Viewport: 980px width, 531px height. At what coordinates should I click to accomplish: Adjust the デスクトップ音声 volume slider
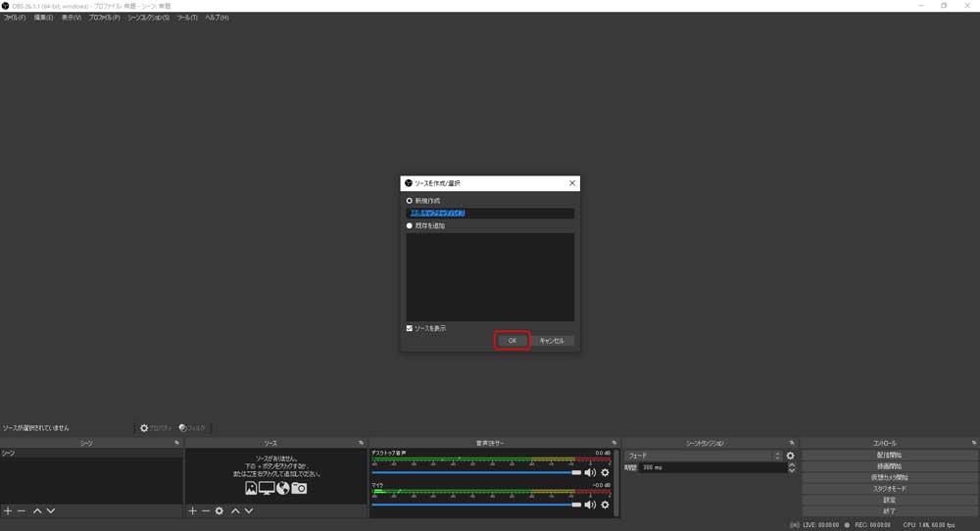(476, 473)
